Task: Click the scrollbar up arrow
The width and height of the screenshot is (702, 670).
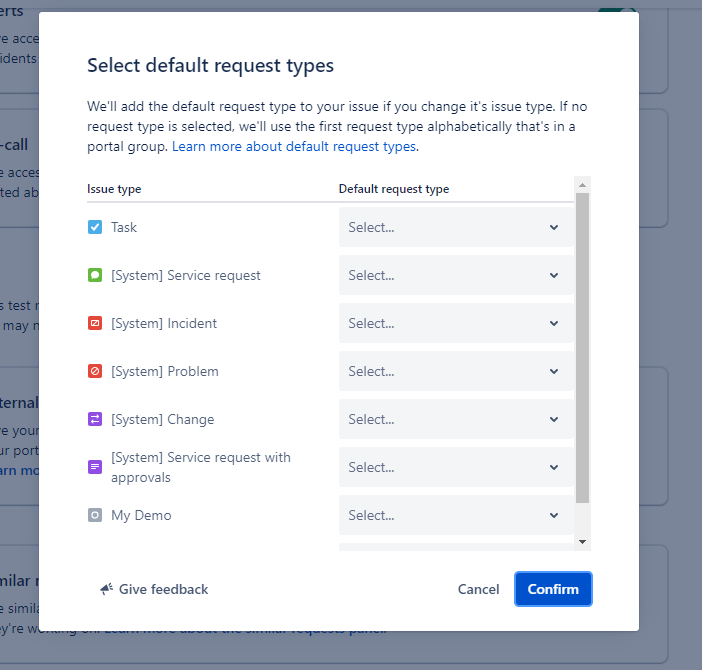Action: pos(583,185)
